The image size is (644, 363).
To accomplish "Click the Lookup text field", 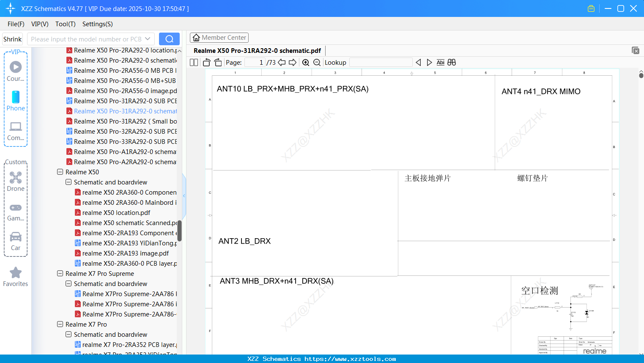I will click(x=381, y=63).
